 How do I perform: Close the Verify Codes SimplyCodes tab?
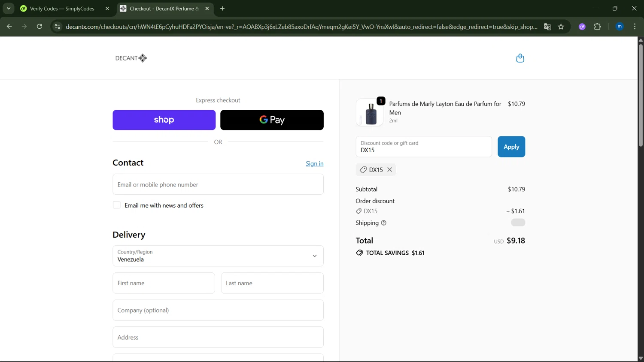click(107, 9)
